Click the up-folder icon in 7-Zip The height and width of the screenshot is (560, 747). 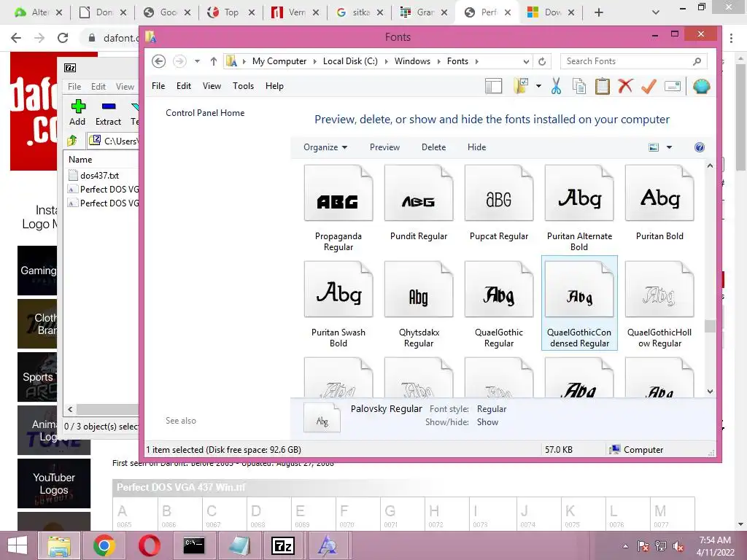point(72,141)
